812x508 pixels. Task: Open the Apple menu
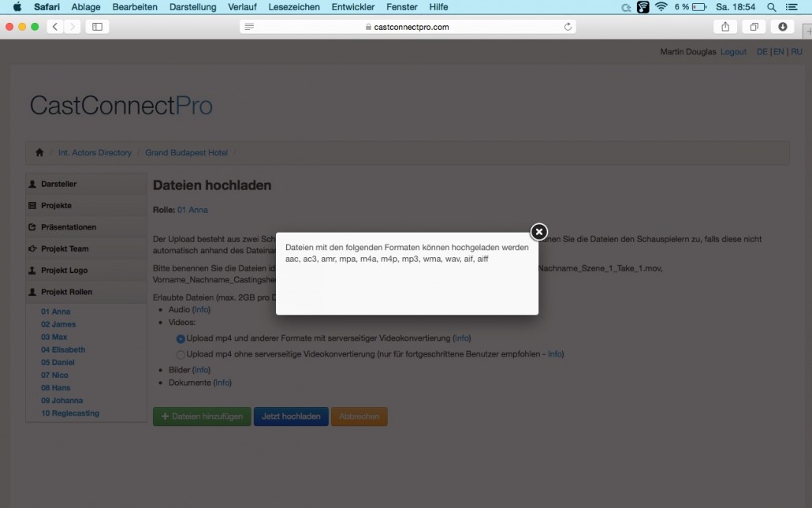tap(17, 7)
